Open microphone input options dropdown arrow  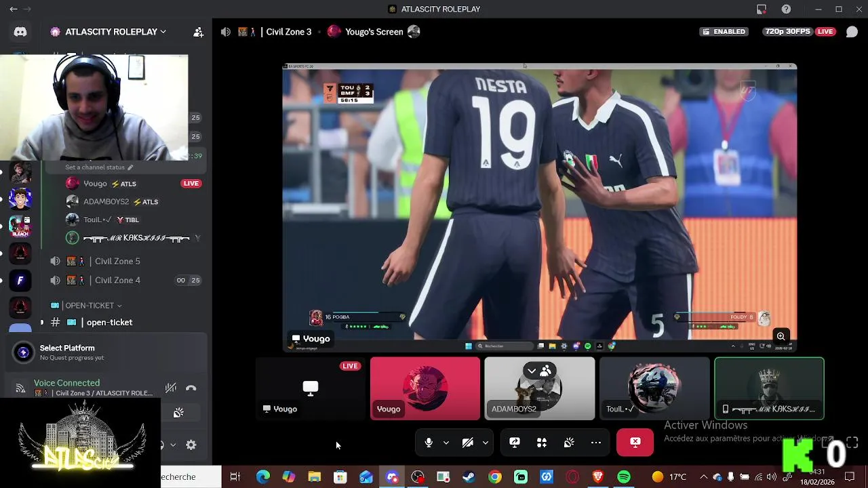pos(446,443)
